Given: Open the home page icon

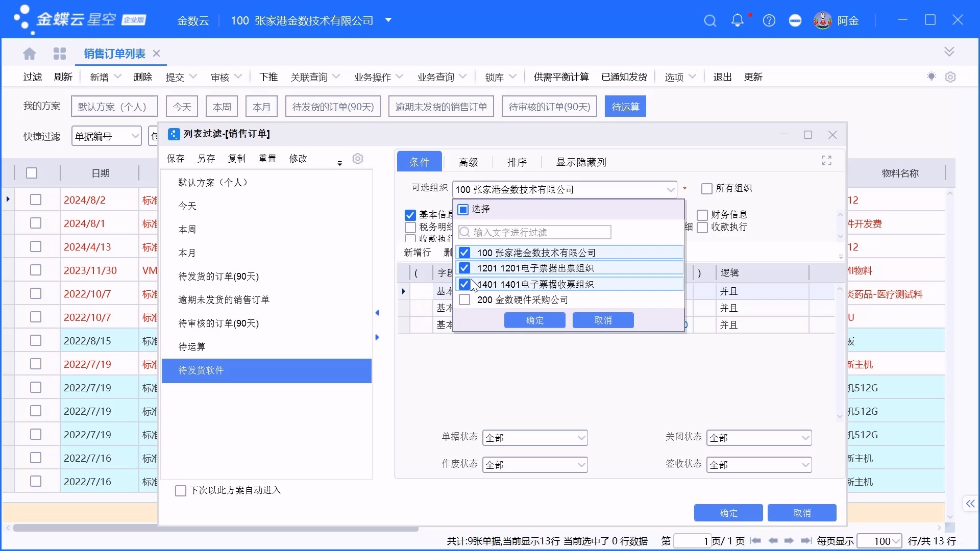Looking at the screenshot, I should coord(30,54).
